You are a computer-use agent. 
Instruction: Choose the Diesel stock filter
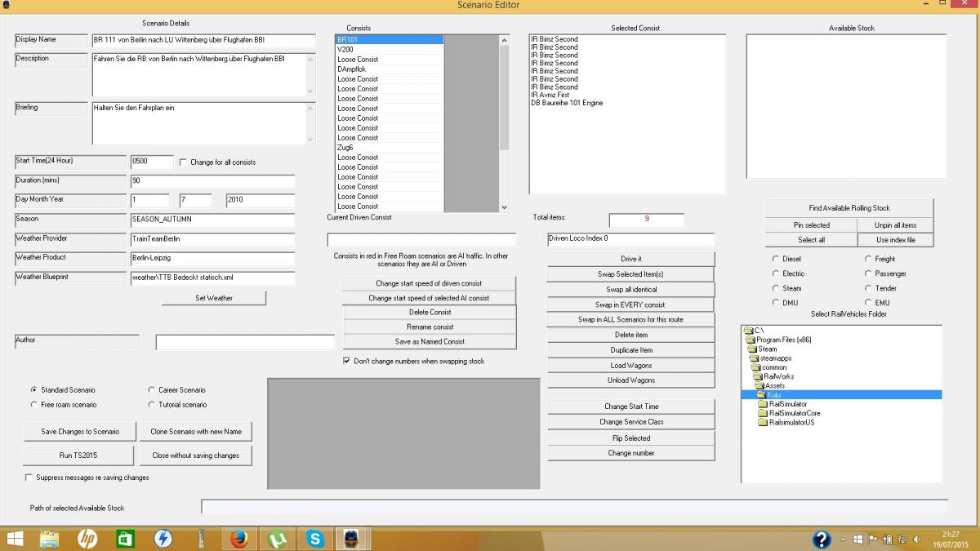[x=775, y=259]
